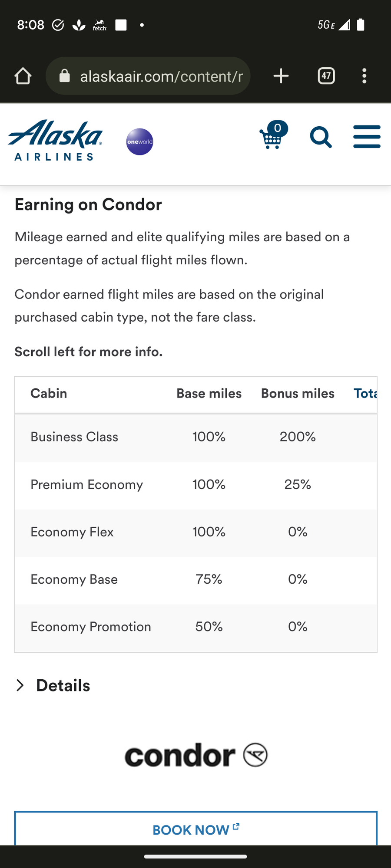Open the shopping cart icon
This screenshot has height=868, width=391.
click(273, 135)
